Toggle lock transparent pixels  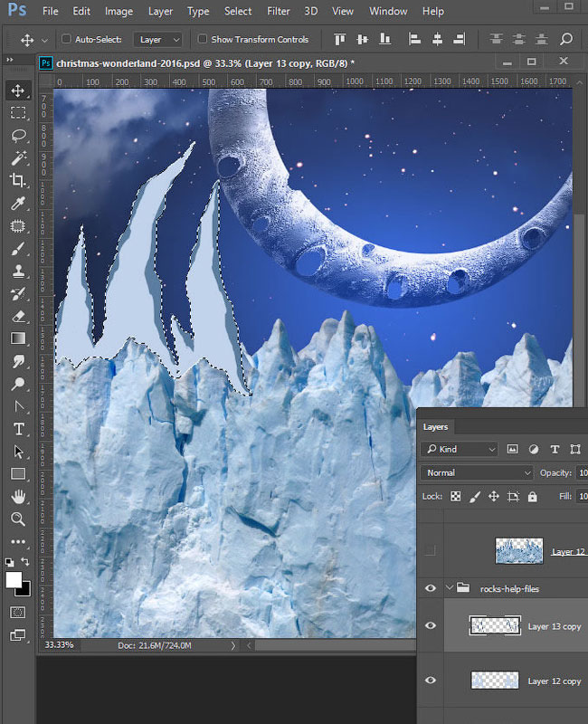coord(456,496)
